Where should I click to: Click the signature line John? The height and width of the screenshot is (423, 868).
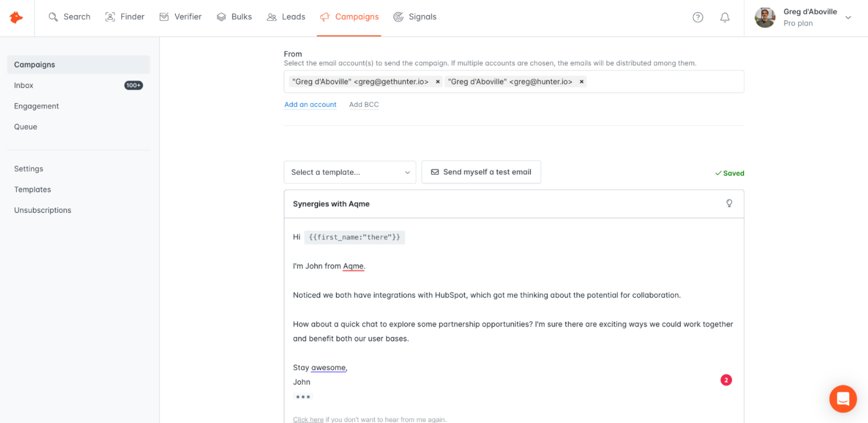pos(302,382)
